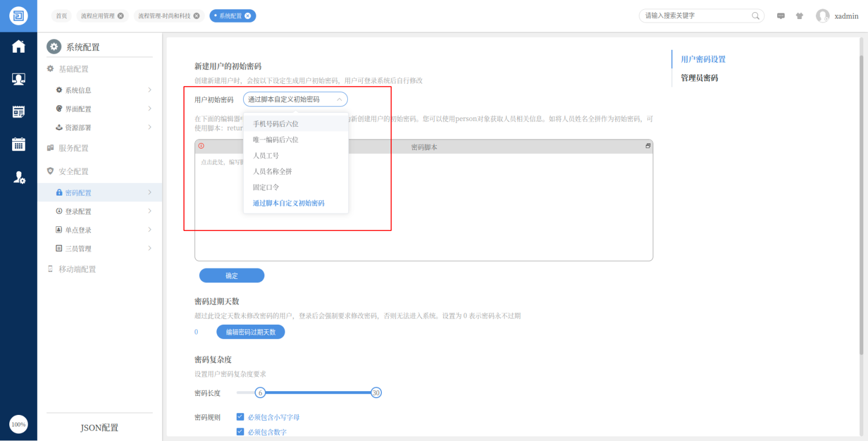Click the user settings icon in sidebar
This screenshot has height=441, width=868.
[19, 178]
